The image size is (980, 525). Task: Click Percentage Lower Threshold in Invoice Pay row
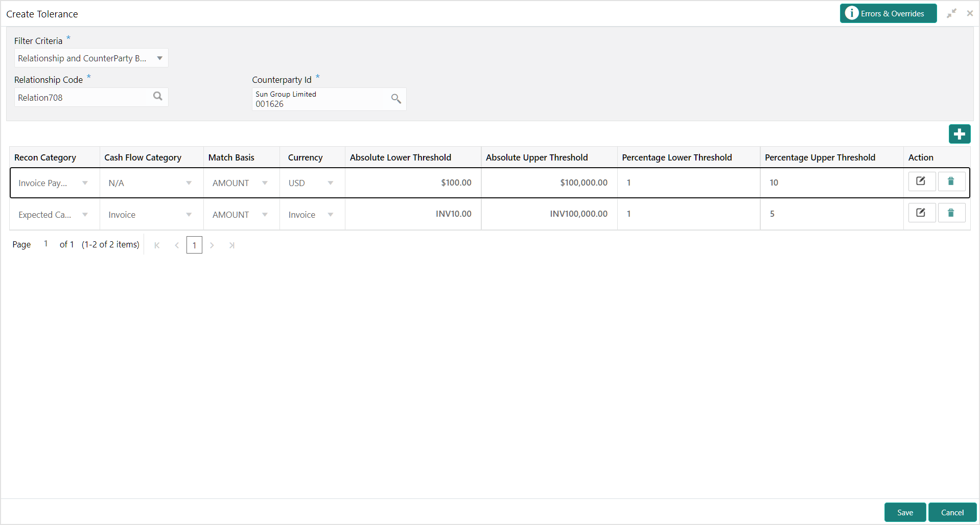pos(689,182)
